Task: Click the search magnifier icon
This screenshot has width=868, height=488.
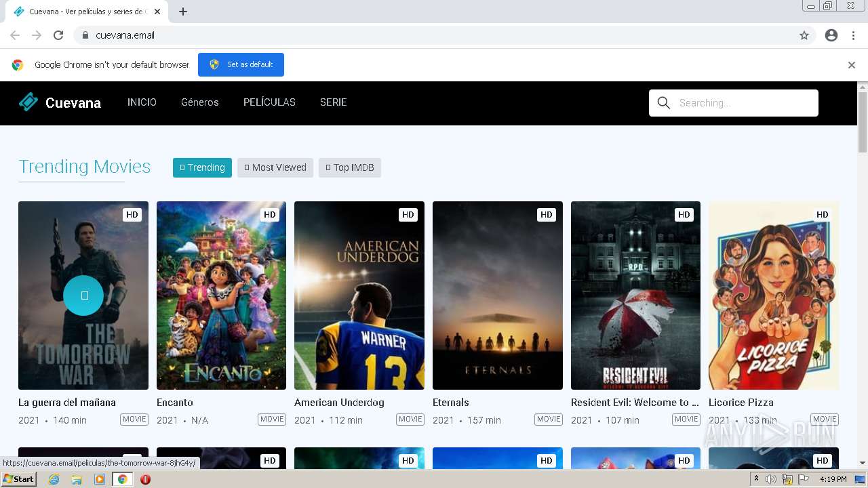Action: click(x=664, y=103)
